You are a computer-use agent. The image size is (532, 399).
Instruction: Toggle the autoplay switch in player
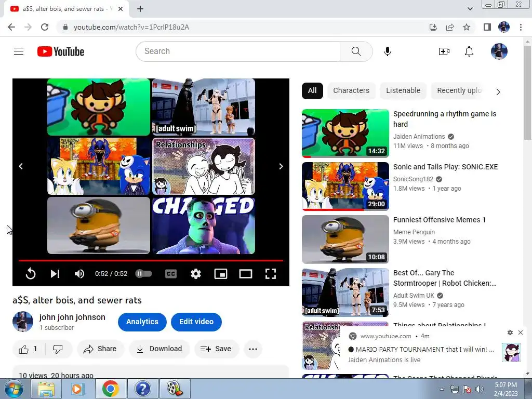[x=143, y=273]
